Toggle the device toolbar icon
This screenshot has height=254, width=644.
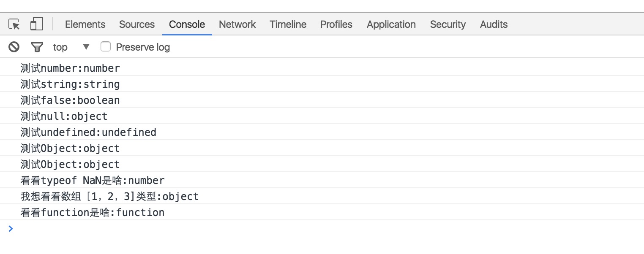pos(37,24)
